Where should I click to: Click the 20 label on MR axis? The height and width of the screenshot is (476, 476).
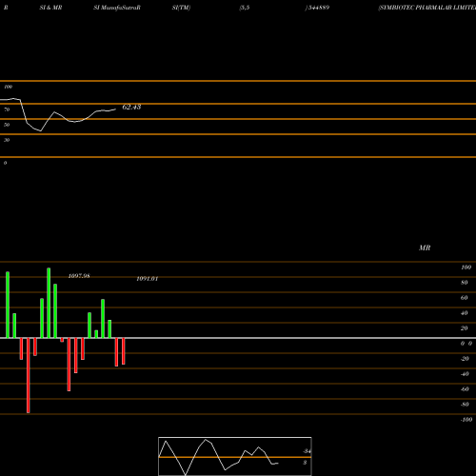click(464, 328)
